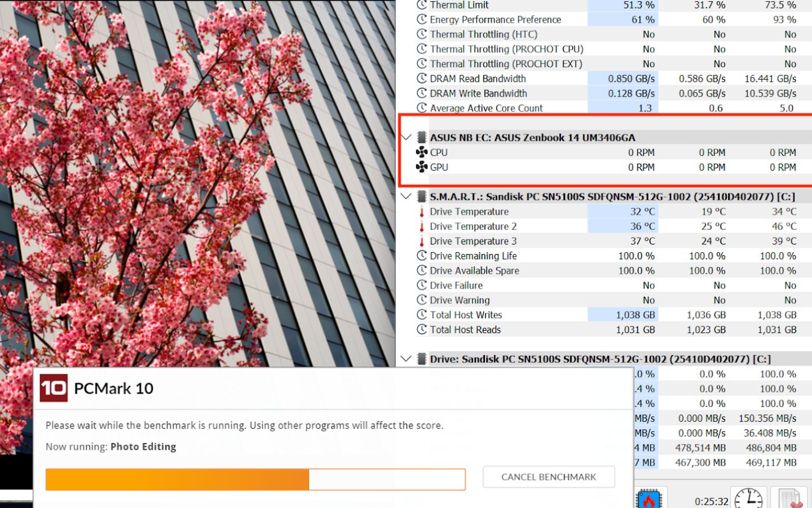Click the PROCHOT EXT throttling clock icon
812x508 pixels.
tap(421, 63)
